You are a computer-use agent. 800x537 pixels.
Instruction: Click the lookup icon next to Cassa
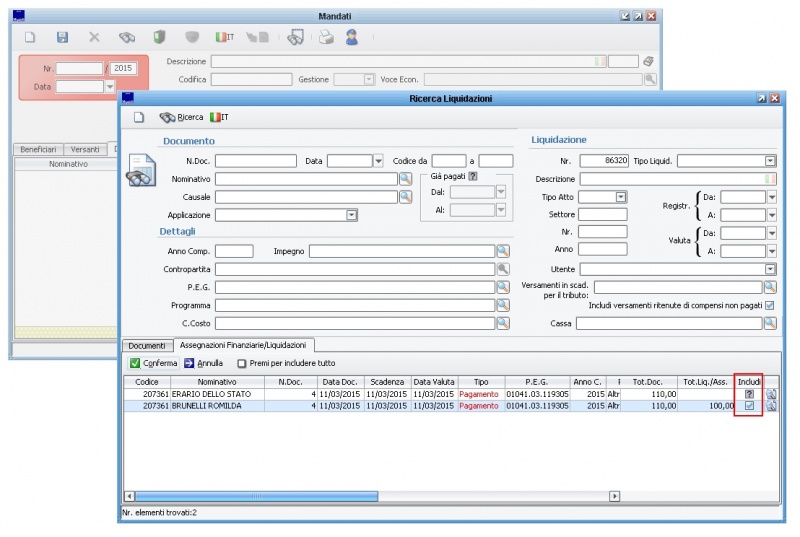coord(770,323)
